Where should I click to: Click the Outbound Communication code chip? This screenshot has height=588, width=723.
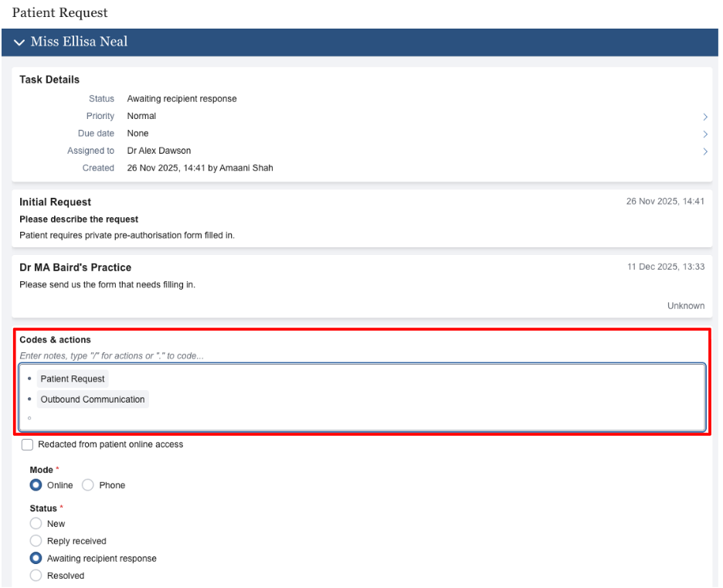(93, 399)
